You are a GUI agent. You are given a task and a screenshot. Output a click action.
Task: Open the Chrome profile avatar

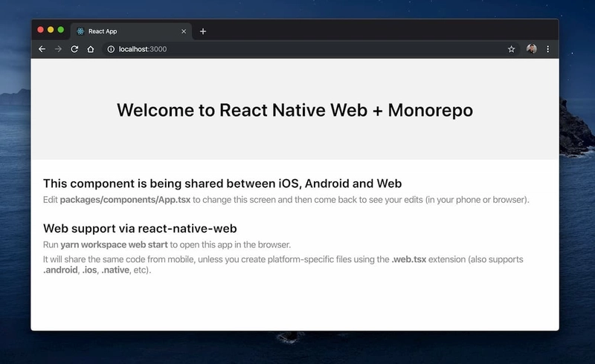point(531,48)
